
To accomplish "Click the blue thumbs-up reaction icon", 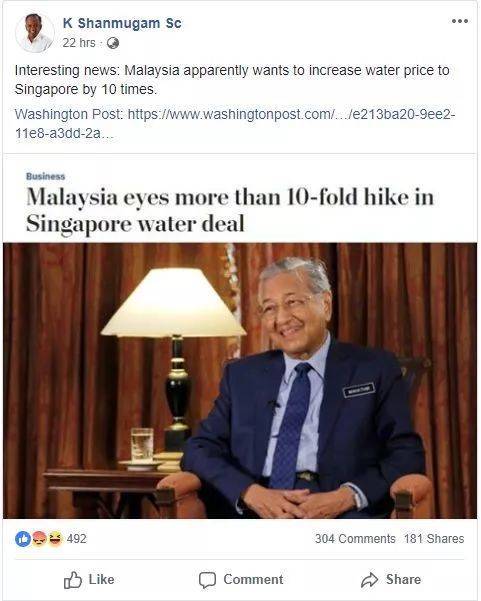I will (x=23, y=539).
